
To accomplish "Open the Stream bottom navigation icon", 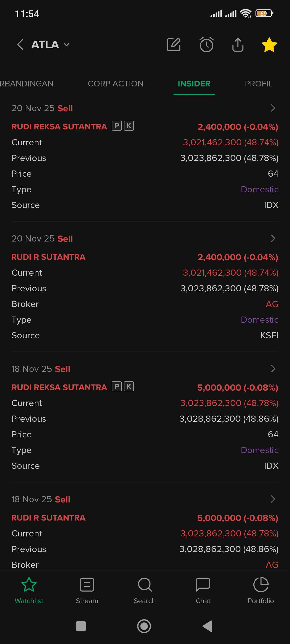I will [x=87, y=590].
